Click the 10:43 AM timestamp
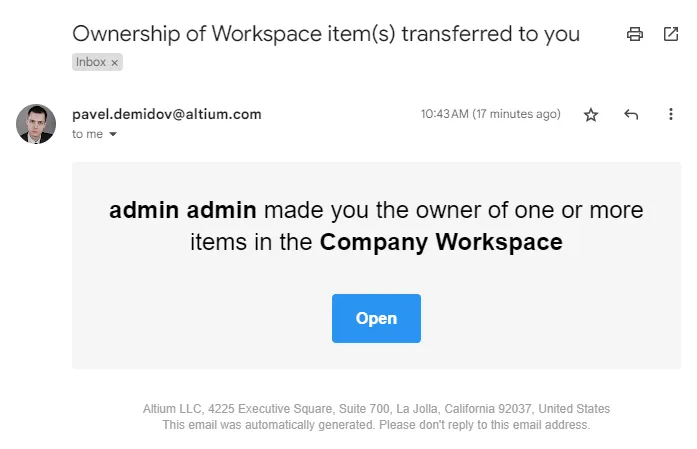The image size is (697, 449). tap(490, 114)
